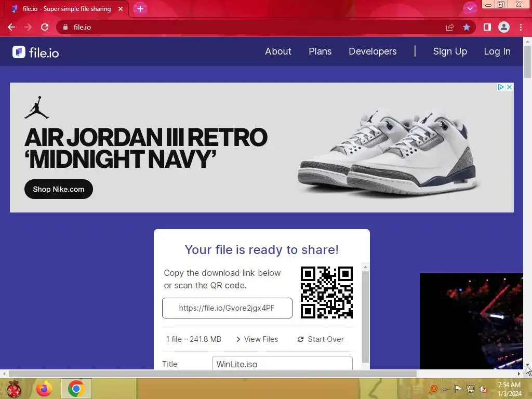Expand View Files chevron
This screenshot has height=399, width=532.
point(238,339)
